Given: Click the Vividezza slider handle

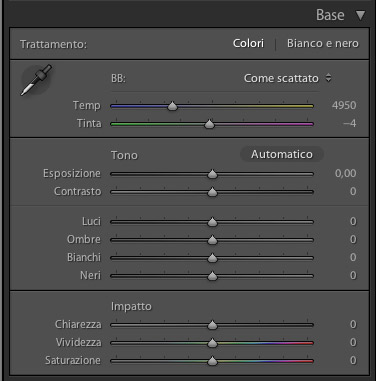Looking at the screenshot, I should (x=212, y=343).
